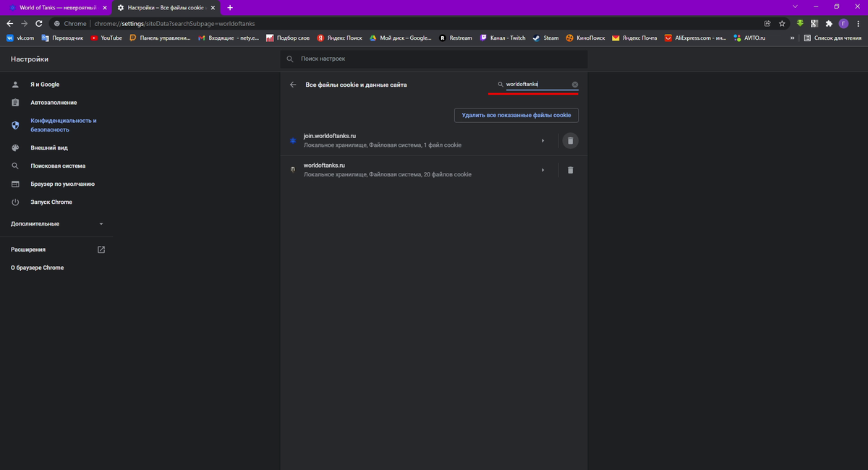
Task: Delete cookies for worldoftanks.ru entry
Action: click(570, 170)
